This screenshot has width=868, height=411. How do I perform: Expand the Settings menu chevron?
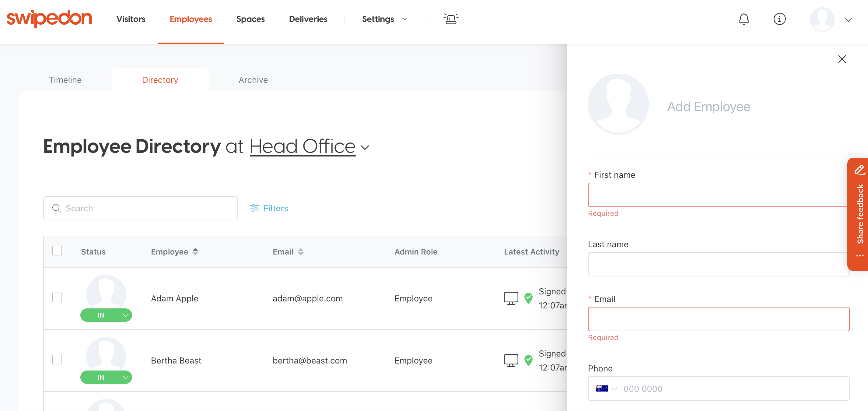coord(405,19)
